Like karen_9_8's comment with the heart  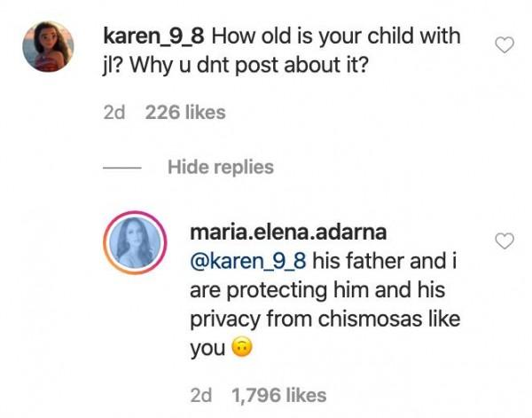click(505, 45)
